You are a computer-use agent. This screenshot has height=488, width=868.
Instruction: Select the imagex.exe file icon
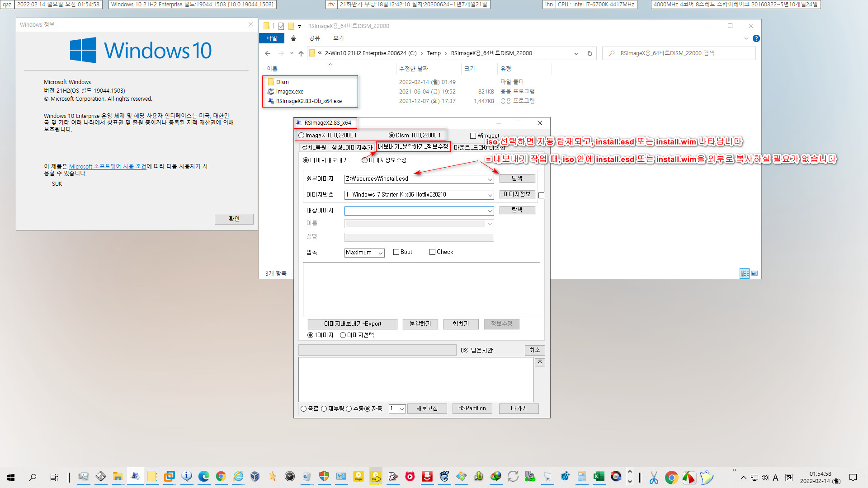[x=271, y=91]
